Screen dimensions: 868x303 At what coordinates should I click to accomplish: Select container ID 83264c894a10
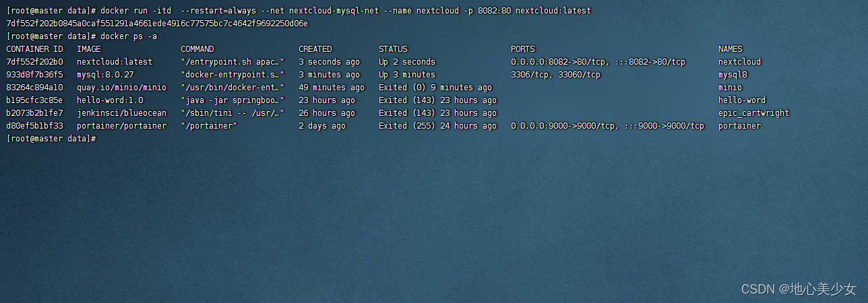[34, 88]
